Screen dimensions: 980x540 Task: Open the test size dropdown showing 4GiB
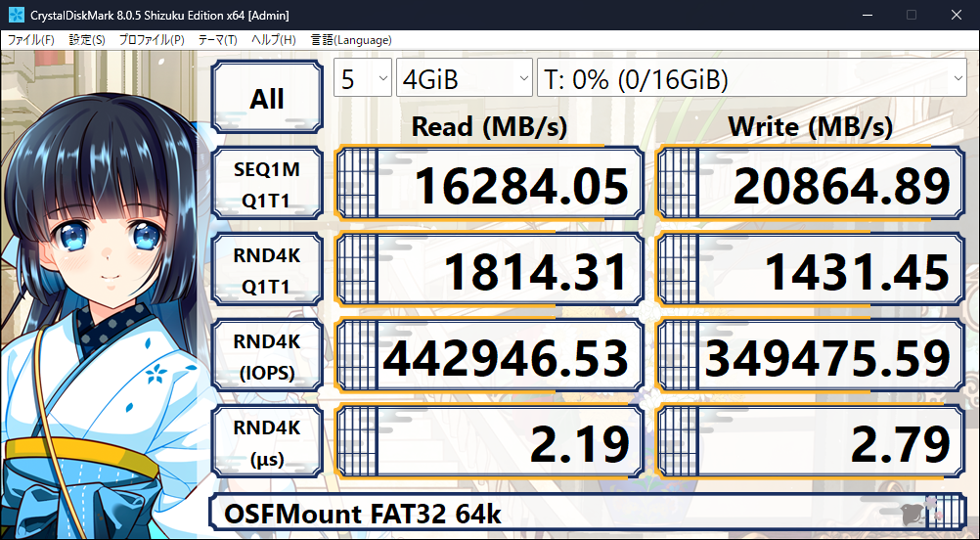(x=465, y=78)
